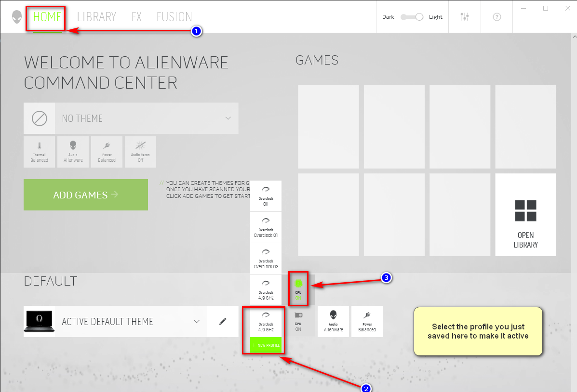The height and width of the screenshot is (392, 577).
Task: Open the settings sliders icon
Action: coord(464,17)
